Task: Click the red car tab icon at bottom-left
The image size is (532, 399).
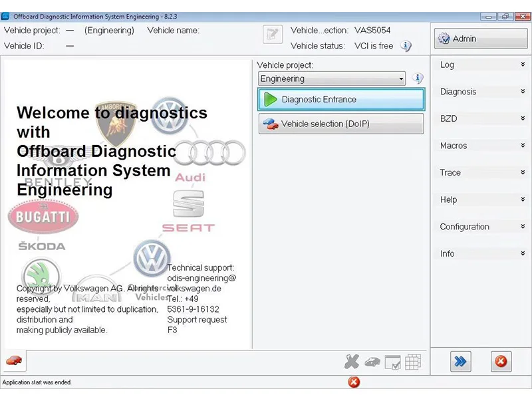Action: tap(14, 360)
